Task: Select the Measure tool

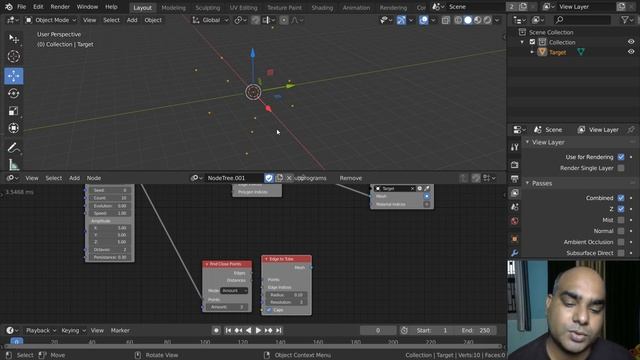Action: pos(13,164)
